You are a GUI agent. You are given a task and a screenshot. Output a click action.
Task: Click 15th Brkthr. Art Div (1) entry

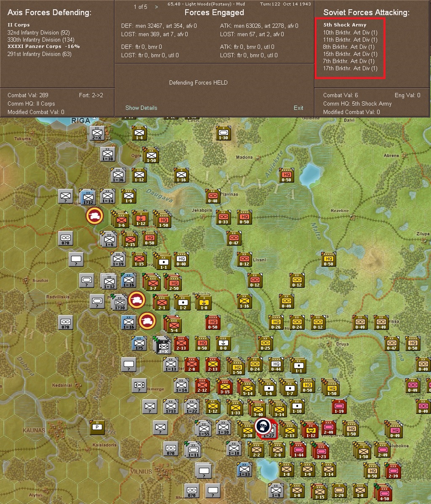[x=350, y=54]
